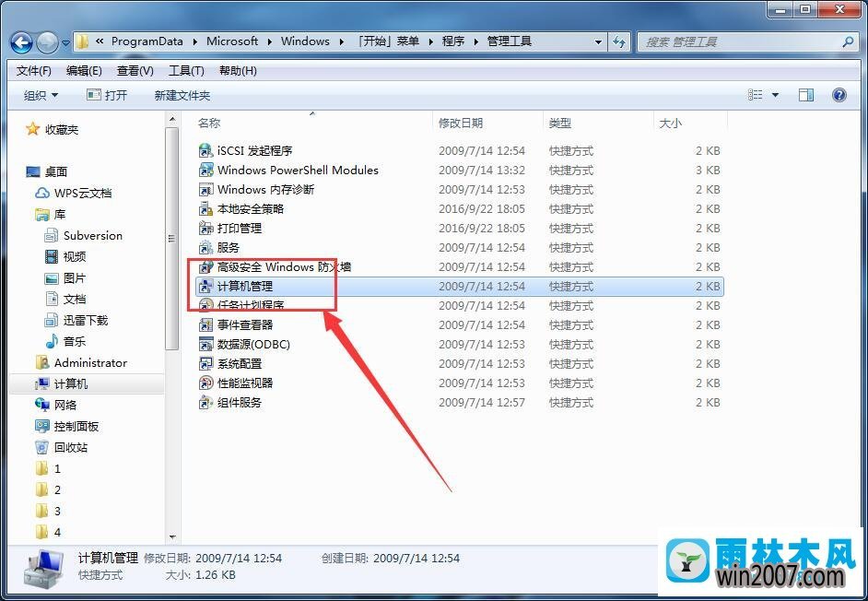Open the recent pages dropdown arrow
Viewport: 868px width, 601px height.
pyautogui.click(x=65, y=42)
